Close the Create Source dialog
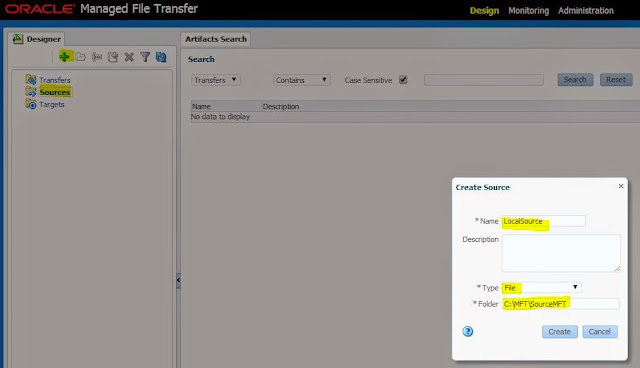The width and height of the screenshot is (640, 368). click(x=621, y=186)
